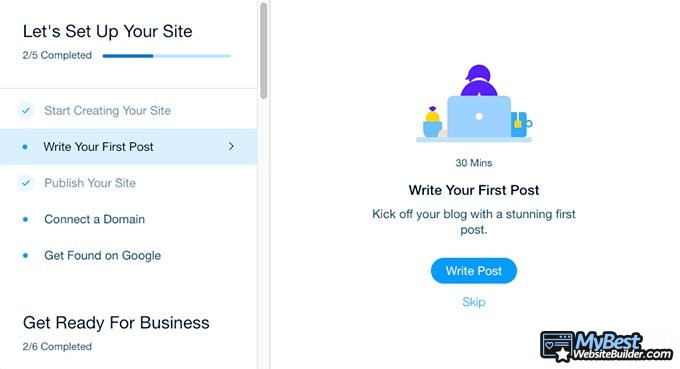Image resolution: width=680 pixels, height=369 pixels.
Task: Click the MyBestWebsiteBuilder browser logo icon
Action: (x=557, y=346)
